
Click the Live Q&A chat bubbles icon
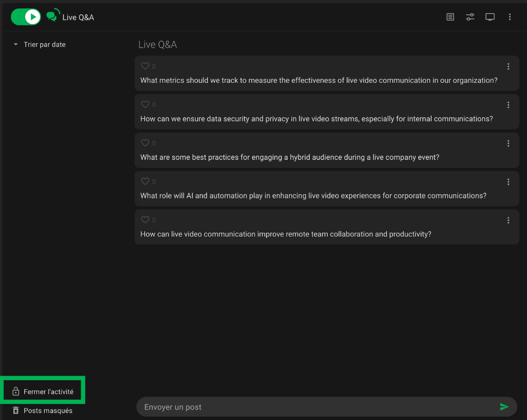click(53, 16)
